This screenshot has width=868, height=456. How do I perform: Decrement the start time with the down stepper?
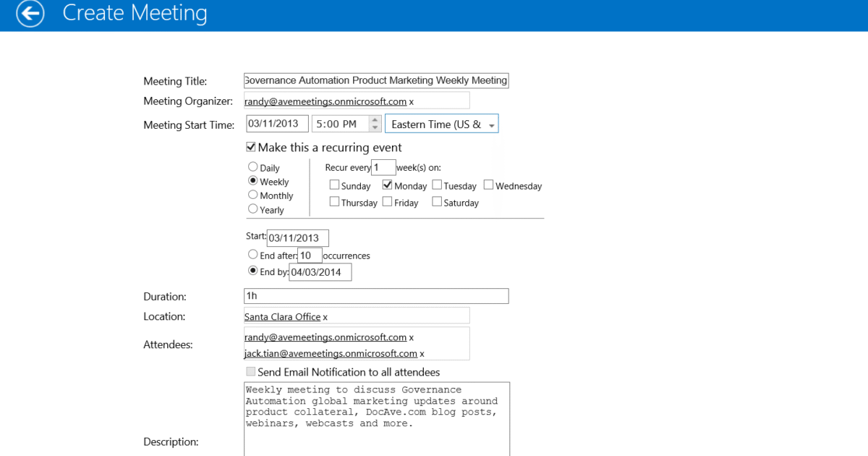pos(374,127)
